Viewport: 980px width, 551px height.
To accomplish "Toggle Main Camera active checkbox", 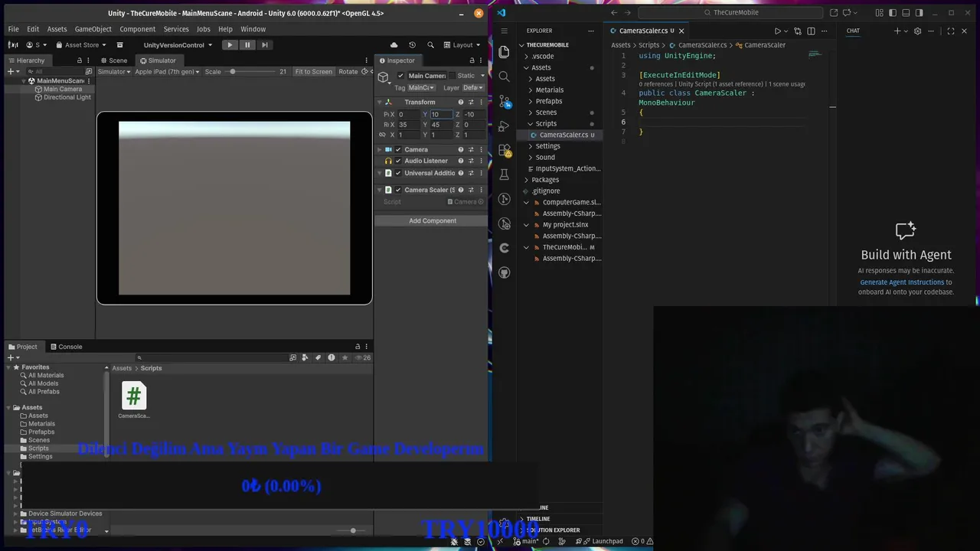I will point(400,76).
